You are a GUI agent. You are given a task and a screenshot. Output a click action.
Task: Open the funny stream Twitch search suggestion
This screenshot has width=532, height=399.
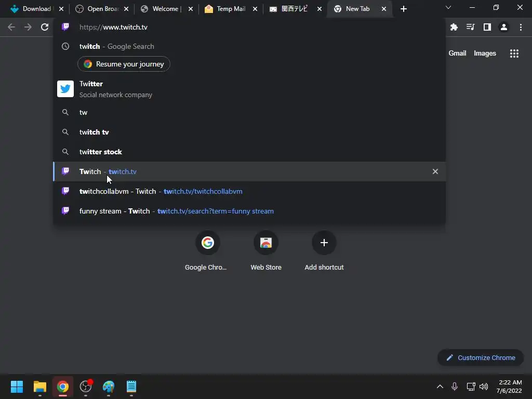tap(249, 211)
